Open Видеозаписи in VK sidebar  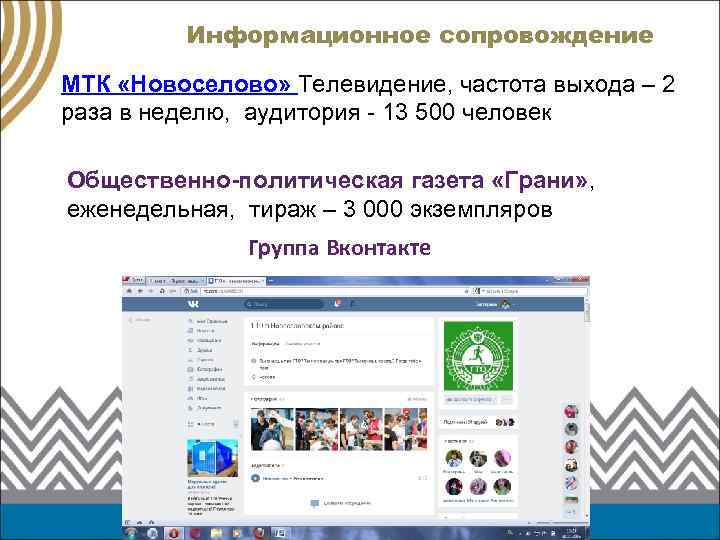coord(207,388)
